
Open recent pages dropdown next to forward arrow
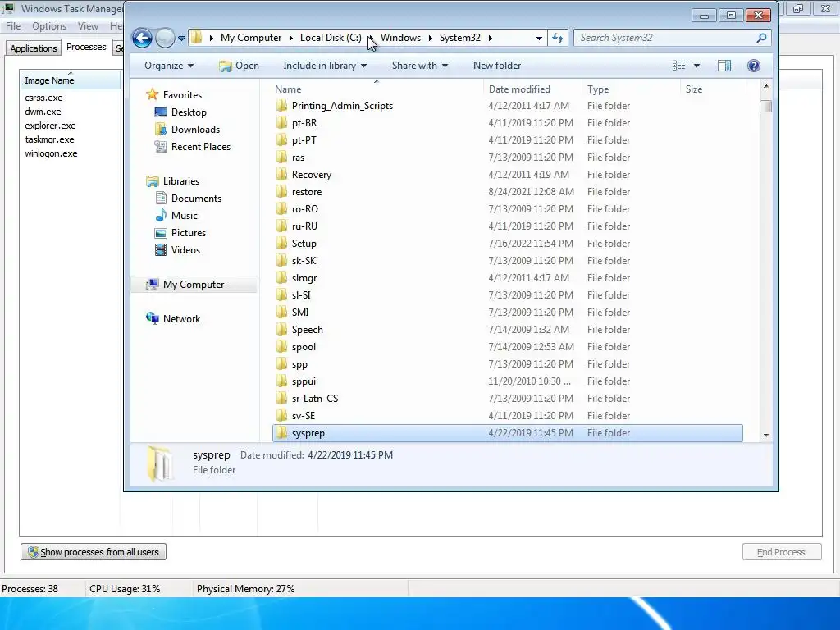(181, 39)
